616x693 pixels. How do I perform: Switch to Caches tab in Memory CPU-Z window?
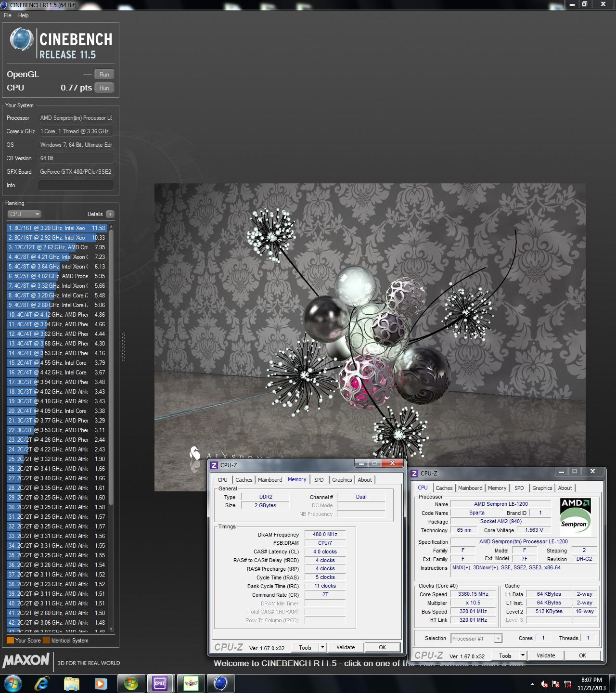pyautogui.click(x=244, y=480)
